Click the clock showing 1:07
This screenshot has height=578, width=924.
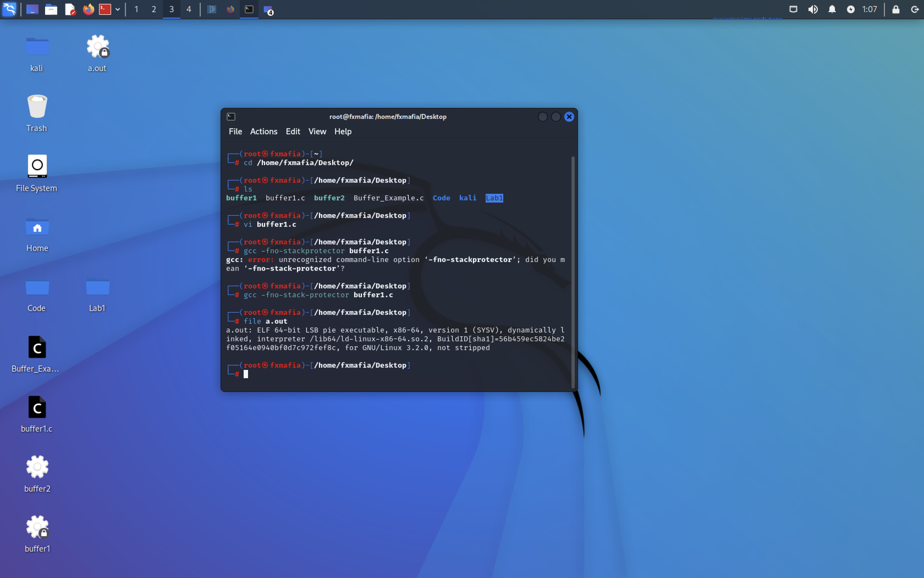(869, 9)
